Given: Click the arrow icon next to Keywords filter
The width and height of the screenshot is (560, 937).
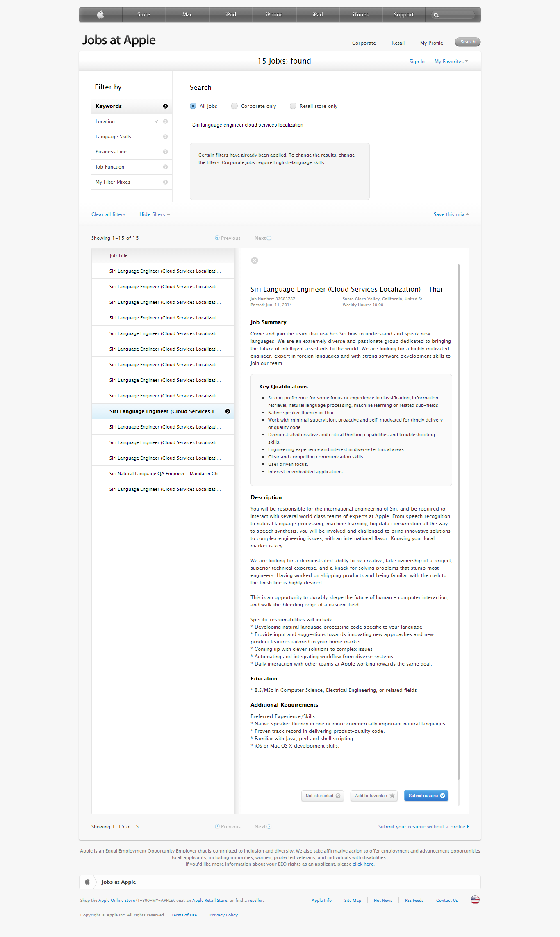Looking at the screenshot, I should pos(165,106).
